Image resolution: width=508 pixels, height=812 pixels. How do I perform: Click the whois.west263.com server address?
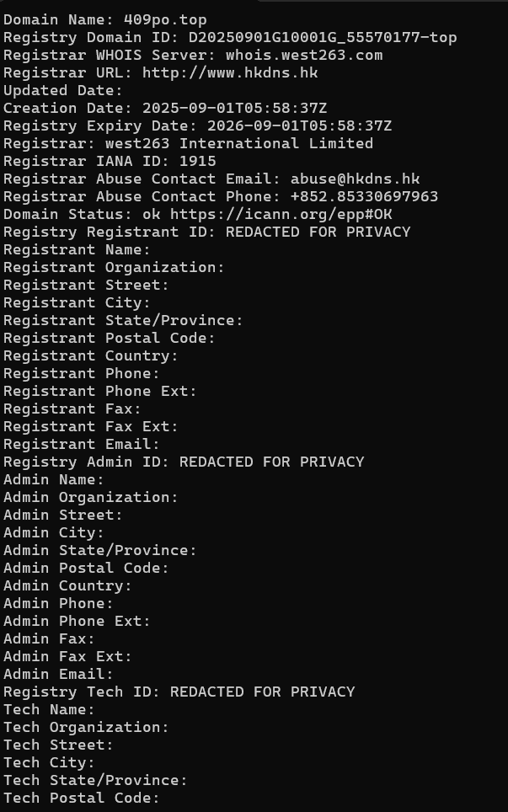point(303,55)
